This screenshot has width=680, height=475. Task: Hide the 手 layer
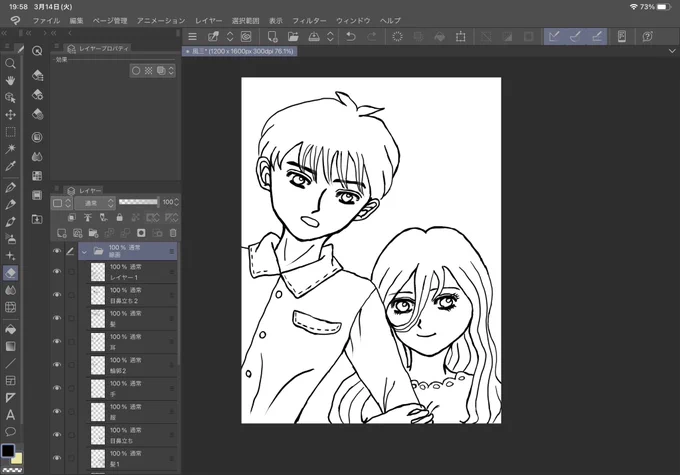[x=57, y=388]
